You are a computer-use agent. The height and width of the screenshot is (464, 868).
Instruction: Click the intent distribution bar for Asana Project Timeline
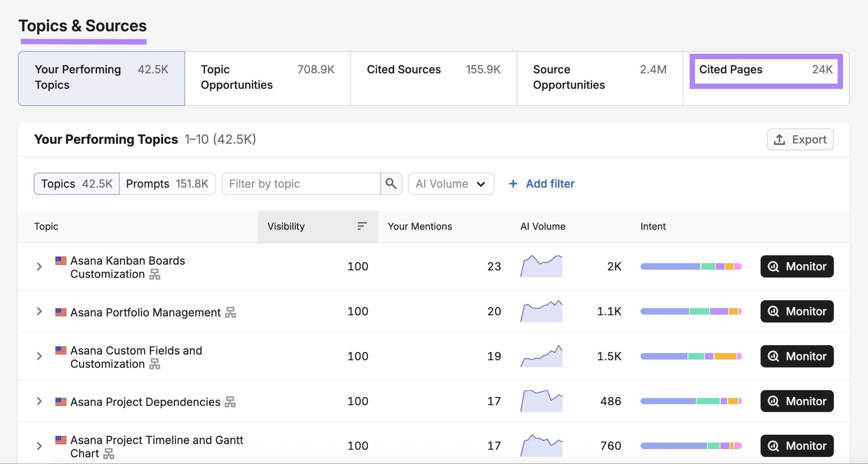[691, 446]
